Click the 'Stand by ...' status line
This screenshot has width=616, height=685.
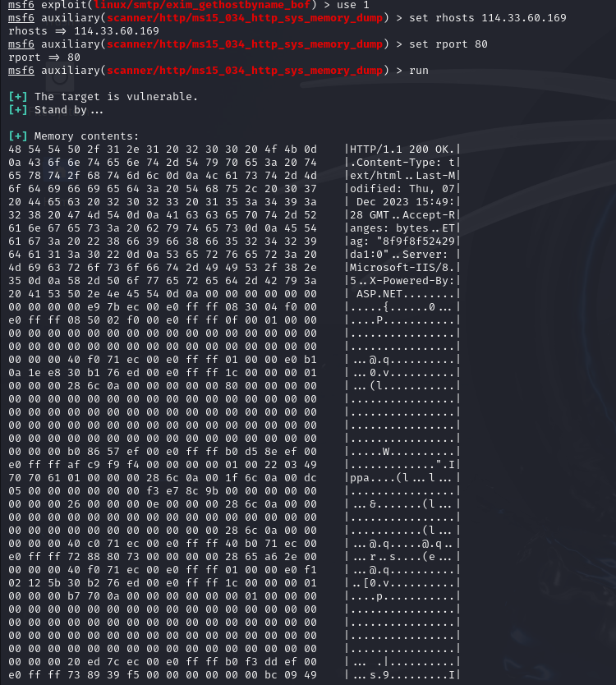[x=69, y=110]
